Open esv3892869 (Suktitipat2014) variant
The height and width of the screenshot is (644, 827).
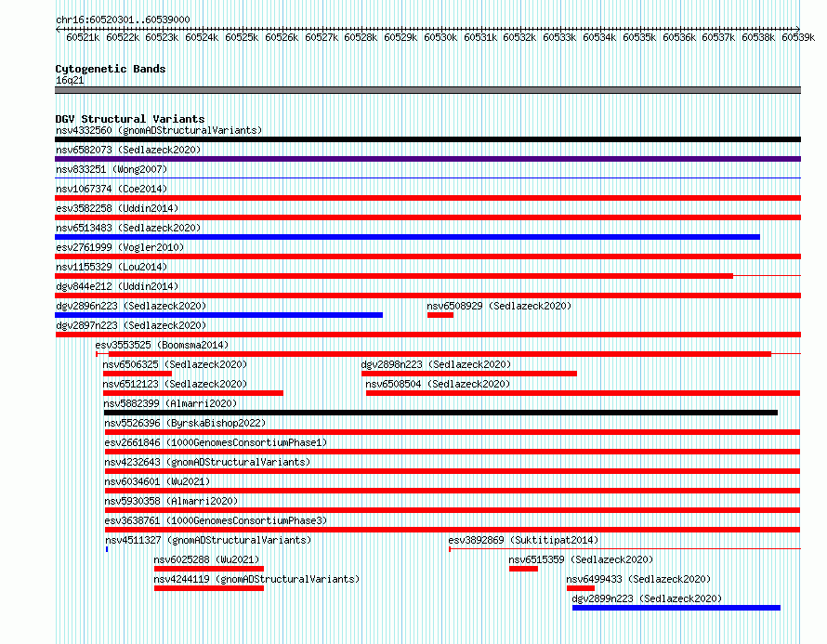tap(523, 540)
